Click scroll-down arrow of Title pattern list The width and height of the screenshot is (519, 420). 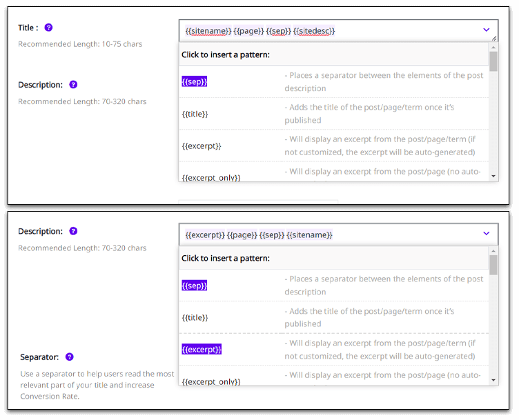click(x=493, y=177)
